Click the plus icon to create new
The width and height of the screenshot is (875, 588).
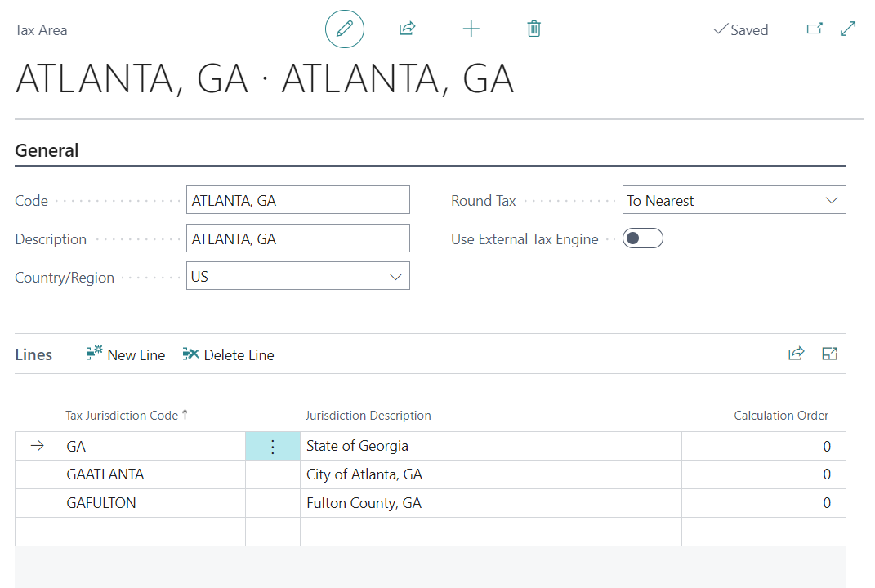tap(471, 29)
